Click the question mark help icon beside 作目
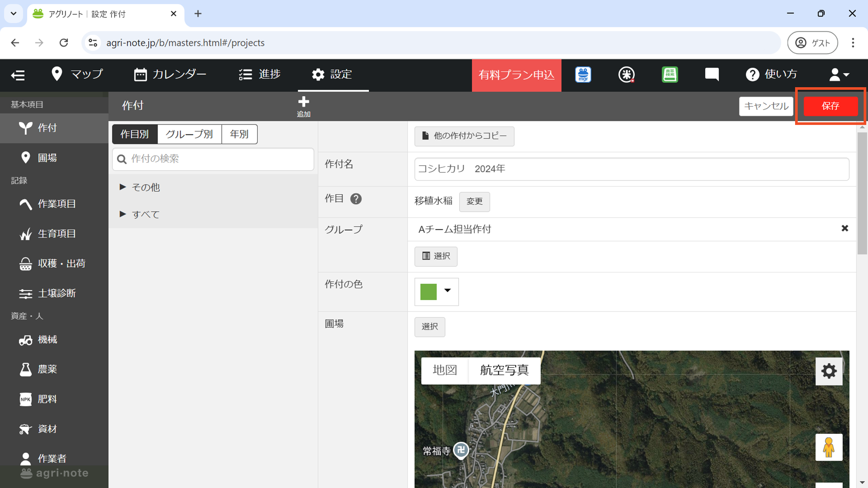Screen dimensions: 868x488 pos(356,199)
